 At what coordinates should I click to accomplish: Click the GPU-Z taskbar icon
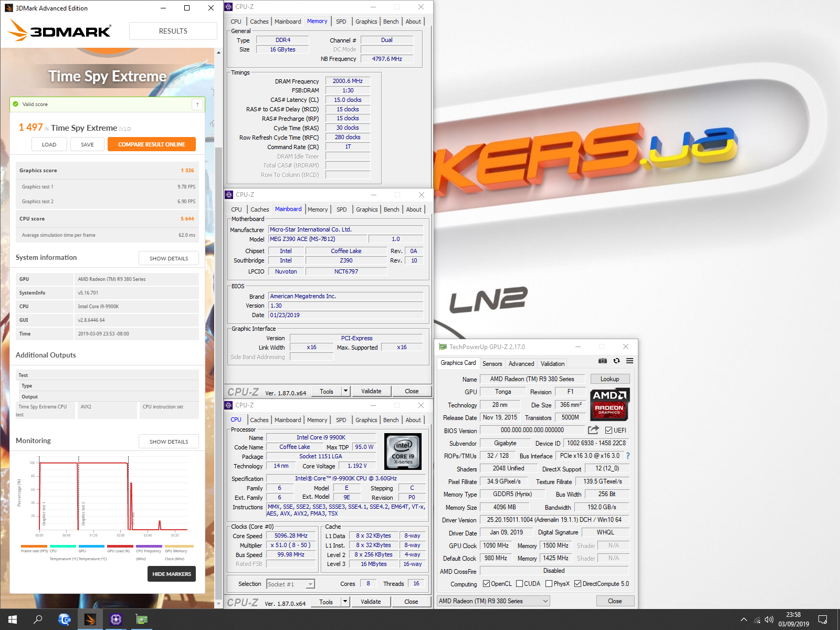pyautogui.click(x=142, y=619)
